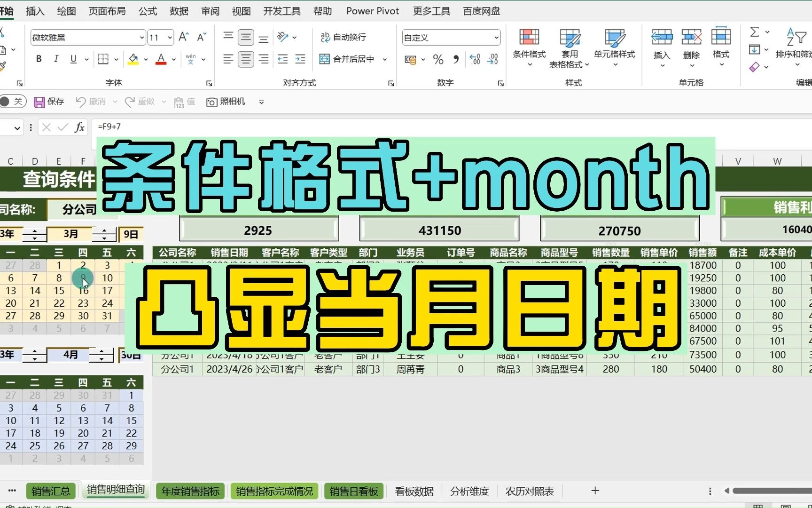
Task: Open the 百度网盘 ribbon tab
Action: (x=481, y=11)
